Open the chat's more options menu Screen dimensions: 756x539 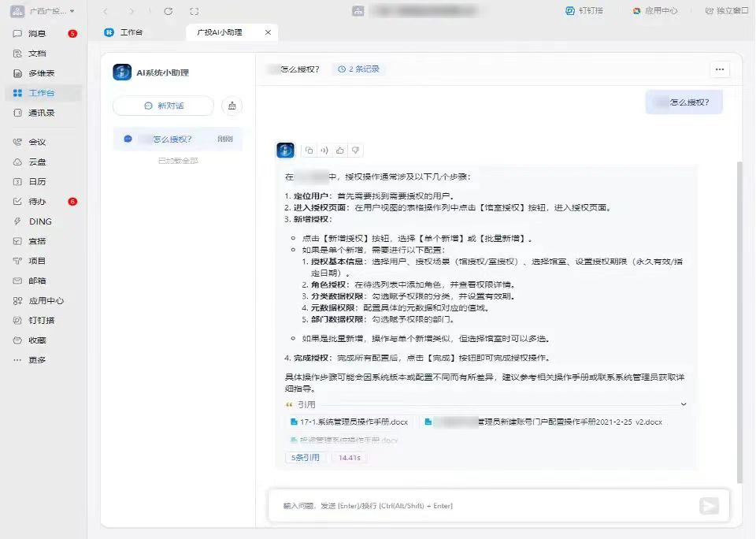[720, 69]
